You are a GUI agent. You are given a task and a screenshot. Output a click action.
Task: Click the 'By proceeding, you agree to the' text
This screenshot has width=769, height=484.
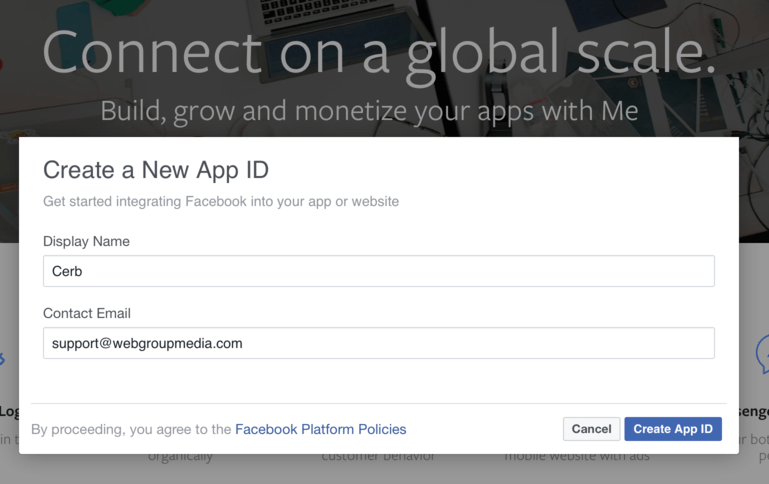tap(131, 429)
